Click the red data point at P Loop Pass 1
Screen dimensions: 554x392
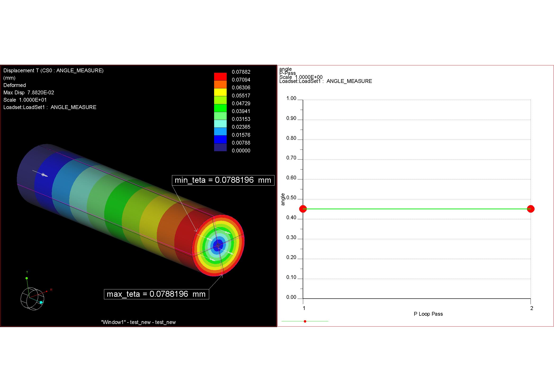(303, 209)
